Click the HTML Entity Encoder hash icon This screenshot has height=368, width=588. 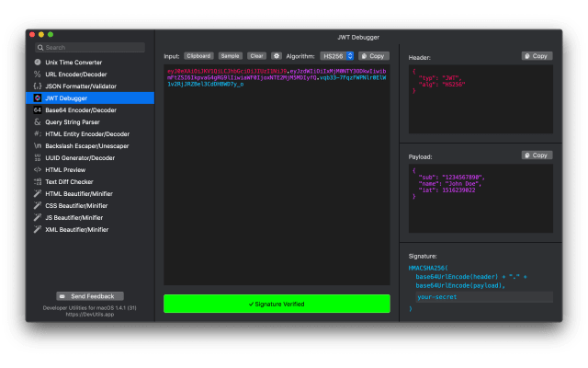click(x=38, y=134)
